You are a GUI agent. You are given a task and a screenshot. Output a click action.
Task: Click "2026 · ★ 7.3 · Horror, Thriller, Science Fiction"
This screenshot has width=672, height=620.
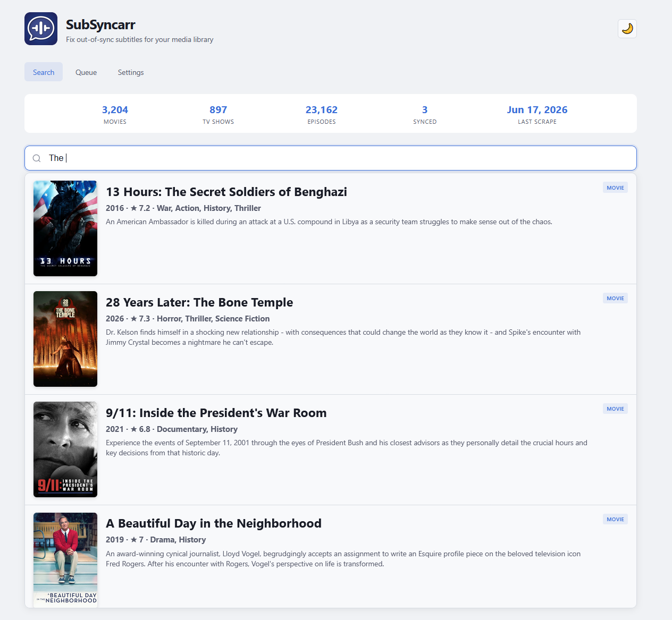pos(188,319)
